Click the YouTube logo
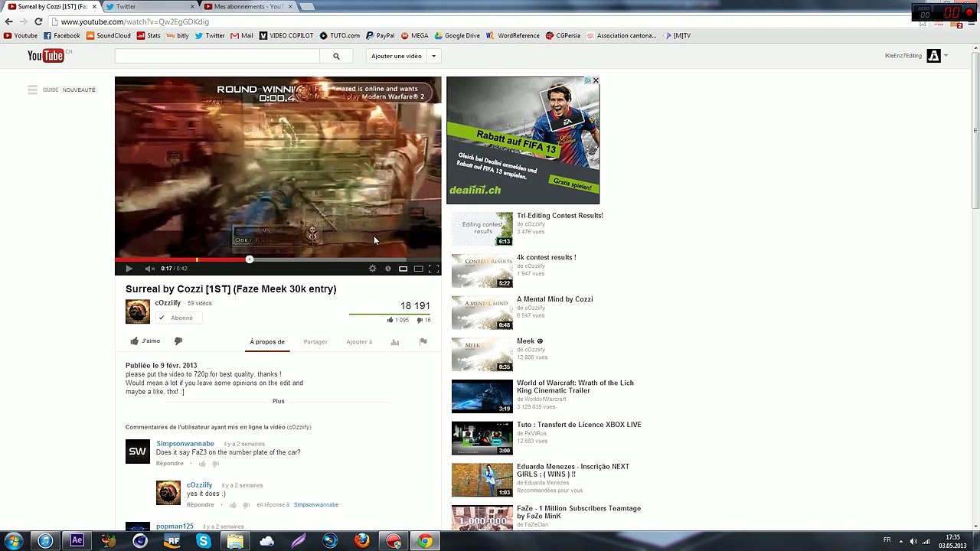The width and height of the screenshot is (980, 551). (46, 55)
